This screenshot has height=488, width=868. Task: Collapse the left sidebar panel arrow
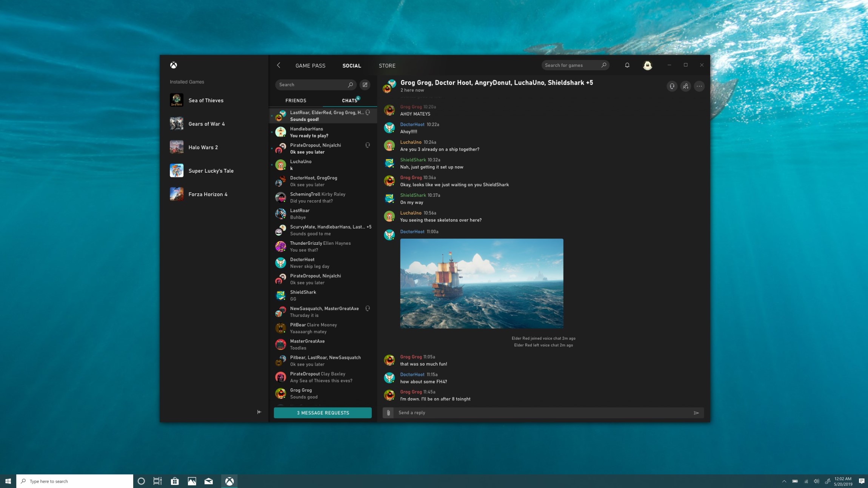pyautogui.click(x=259, y=412)
